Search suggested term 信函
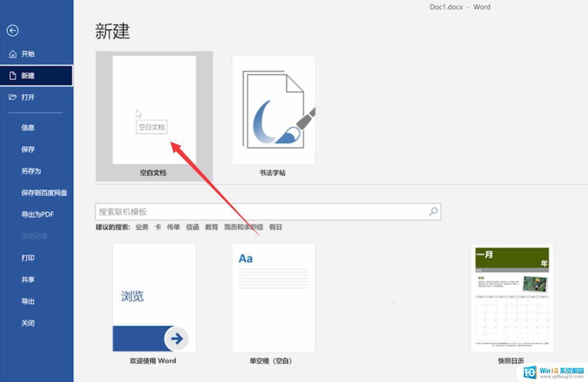 click(192, 227)
